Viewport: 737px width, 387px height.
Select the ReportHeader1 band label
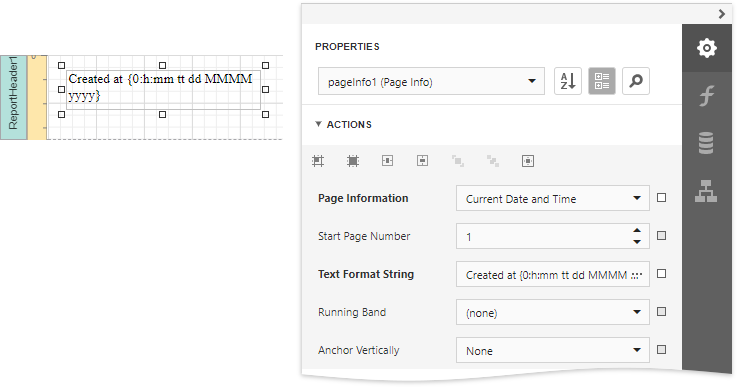pos(14,97)
